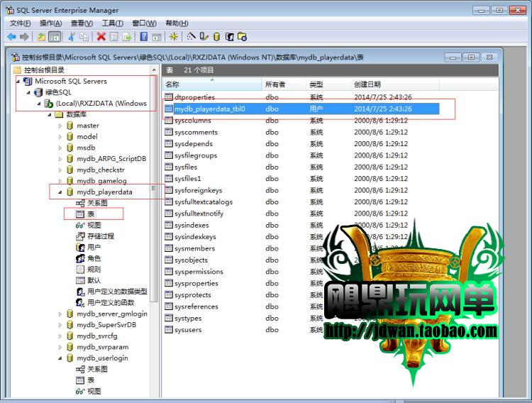Click the blue help question-mark toolbar icon
532x403 pixels.
point(144,37)
